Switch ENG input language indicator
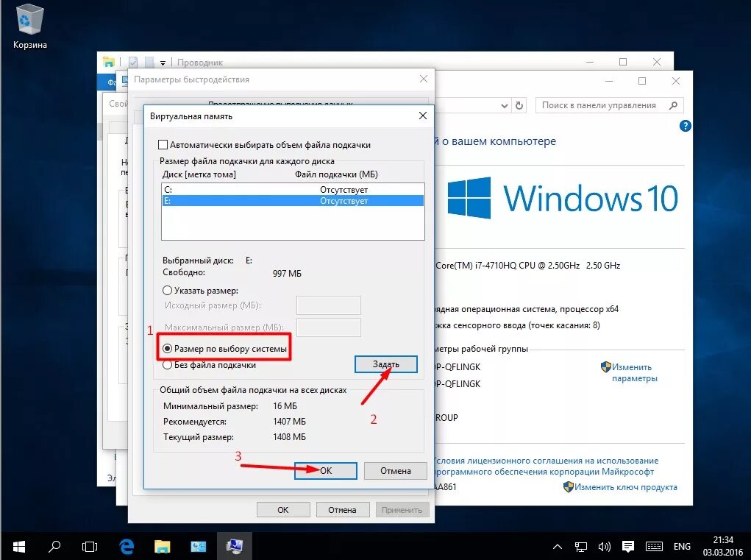751x560 pixels. pos(682,546)
